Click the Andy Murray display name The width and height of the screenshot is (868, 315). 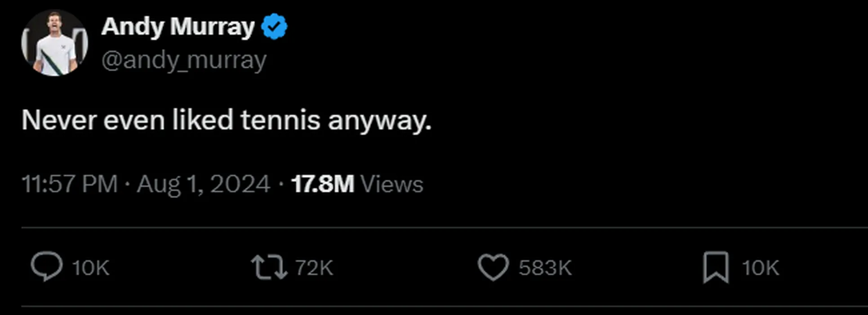coord(178,27)
